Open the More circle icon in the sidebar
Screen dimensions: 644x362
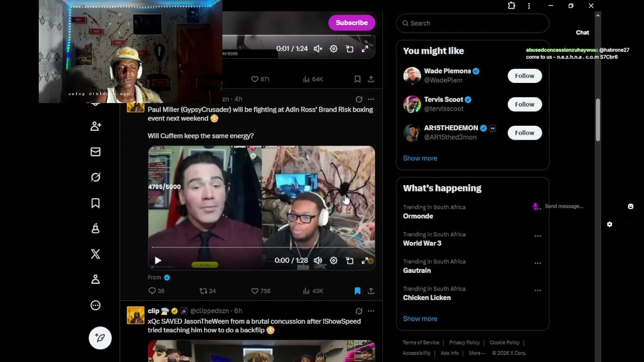[96, 305]
